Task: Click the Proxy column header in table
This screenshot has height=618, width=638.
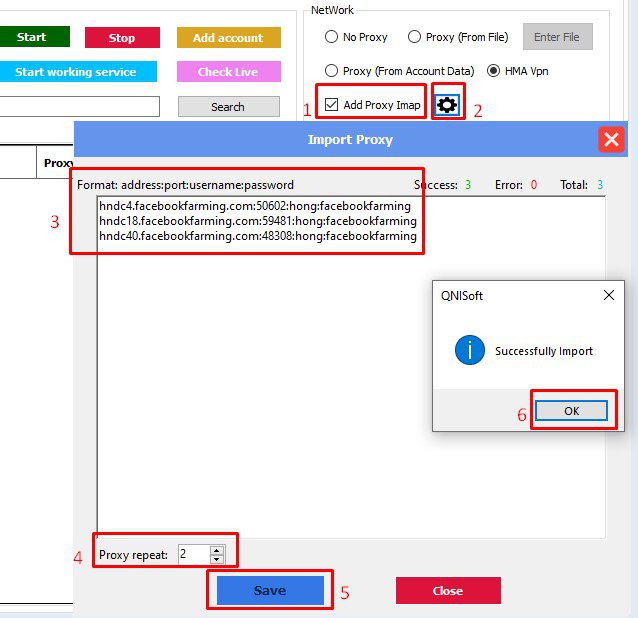Action: point(59,163)
